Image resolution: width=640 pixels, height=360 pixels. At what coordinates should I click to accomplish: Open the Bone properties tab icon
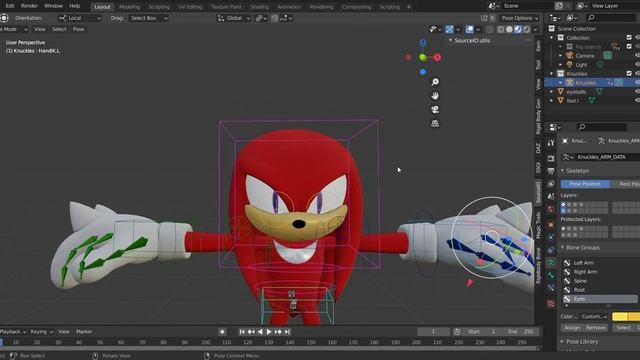coord(551,276)
